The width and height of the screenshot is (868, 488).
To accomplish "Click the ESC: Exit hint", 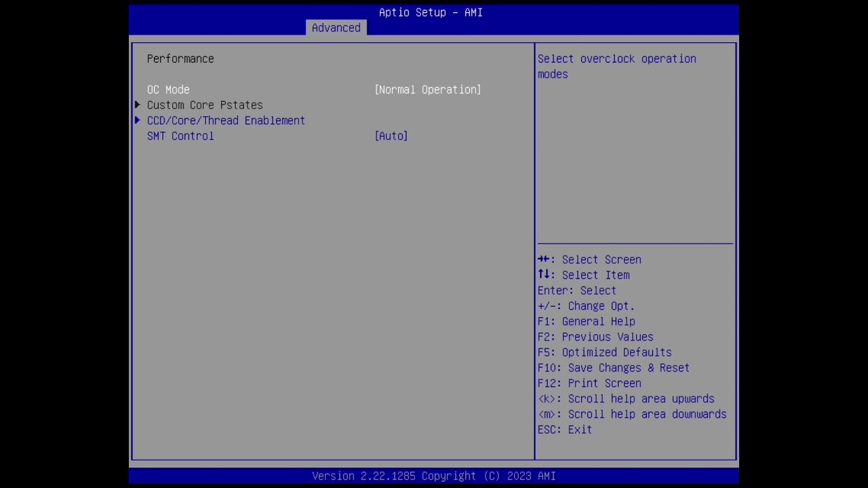I will tap(565, 430).
